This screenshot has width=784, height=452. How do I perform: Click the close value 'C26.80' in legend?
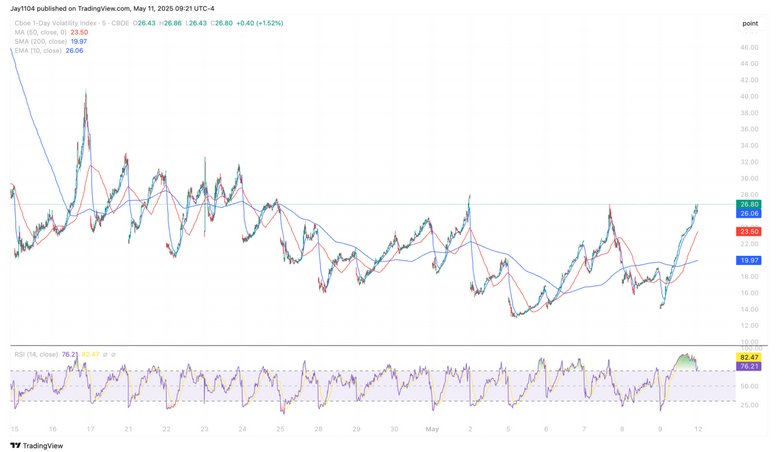[222, 24]
